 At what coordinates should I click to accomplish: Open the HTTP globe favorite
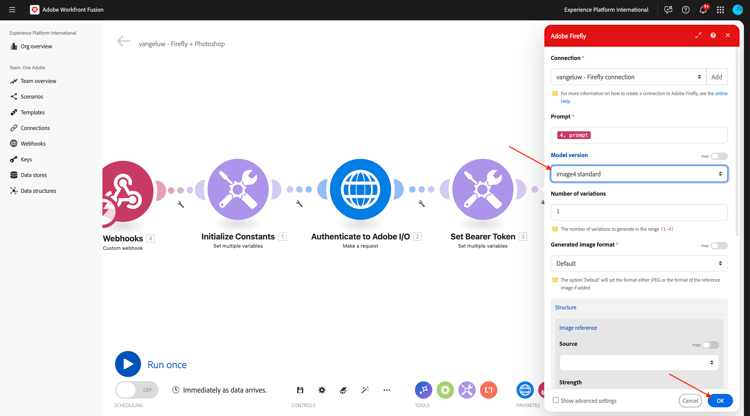click(x=525, y=390)
